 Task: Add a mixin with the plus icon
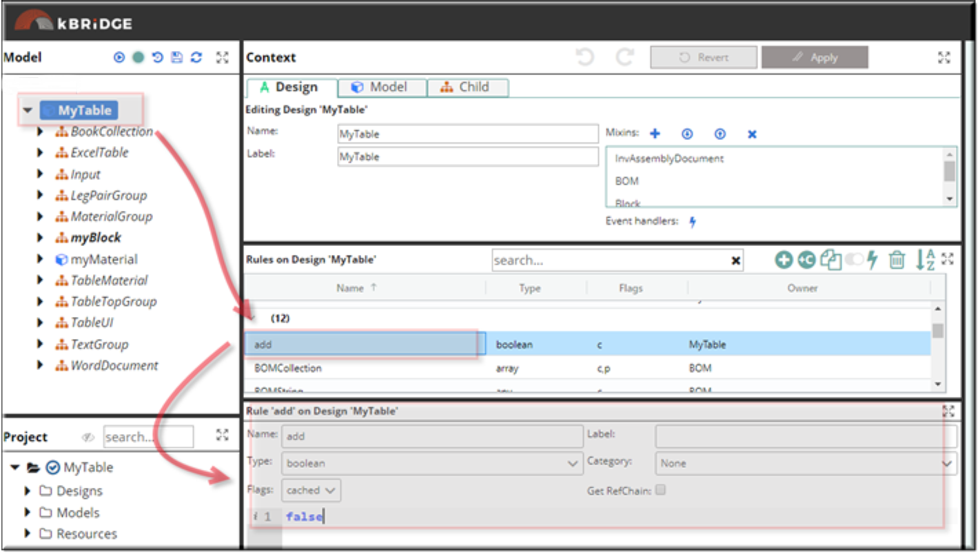click(655, 134)
